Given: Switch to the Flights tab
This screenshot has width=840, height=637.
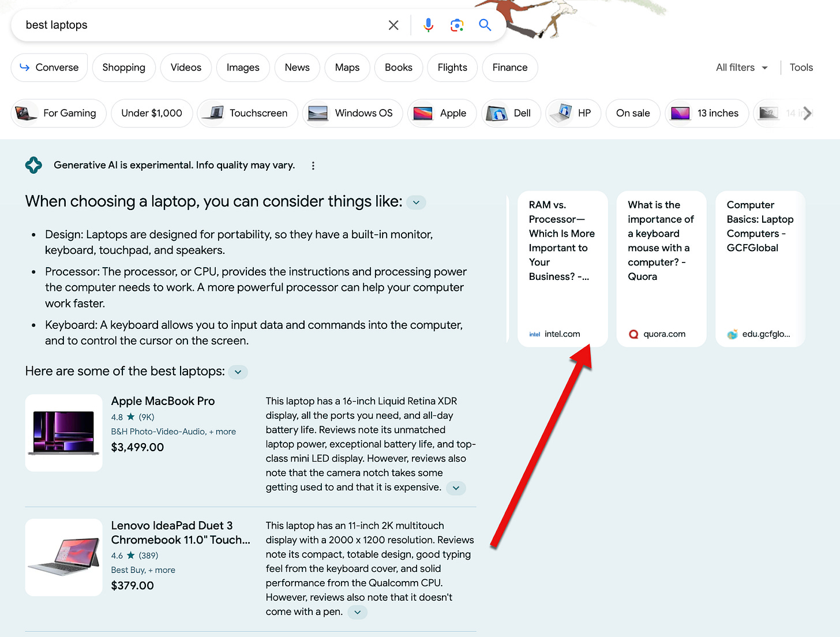Looking at the screenshot, I should click(452, 68).
